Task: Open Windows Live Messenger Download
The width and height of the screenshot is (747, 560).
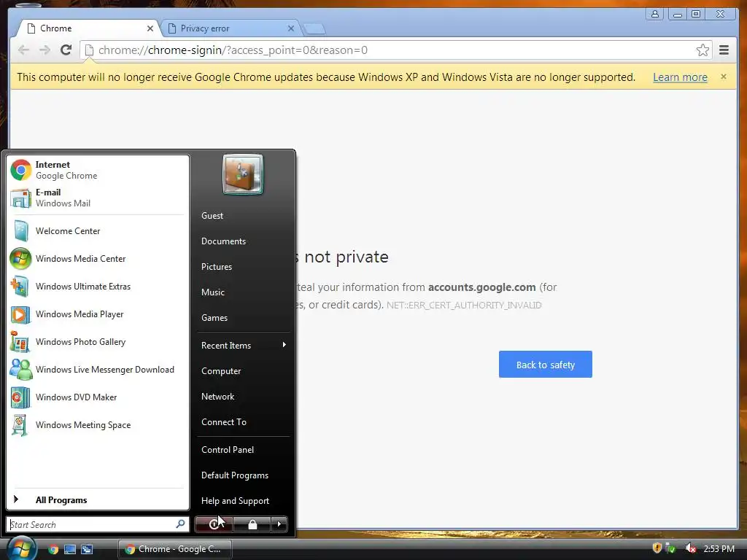Action: [x=98, y=370]
